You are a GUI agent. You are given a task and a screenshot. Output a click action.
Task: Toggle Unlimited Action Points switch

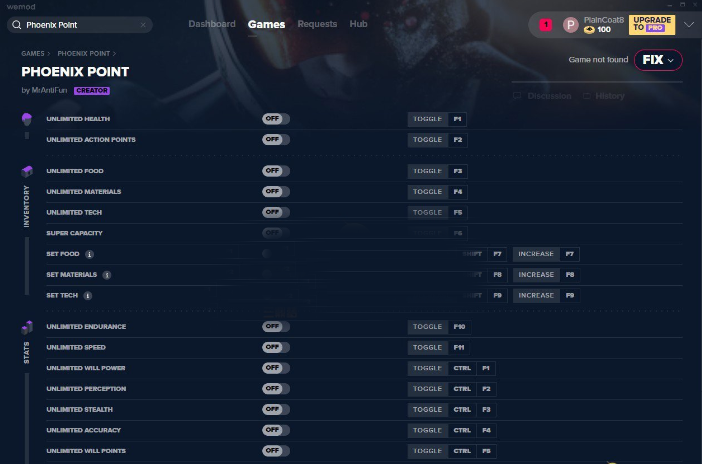click(276, 139)
